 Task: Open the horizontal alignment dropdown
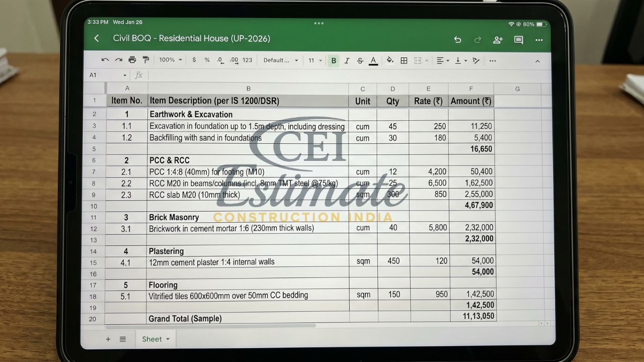click(441, 60)
